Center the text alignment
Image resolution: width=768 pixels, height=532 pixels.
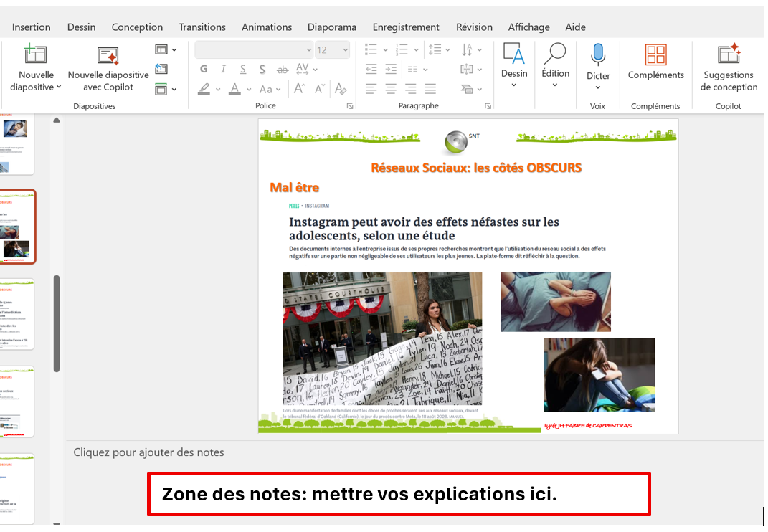tap(391, 89)
